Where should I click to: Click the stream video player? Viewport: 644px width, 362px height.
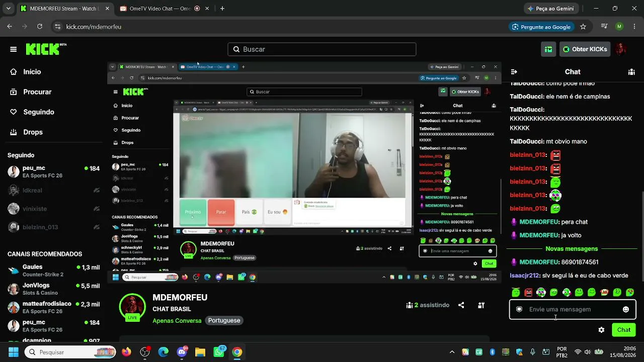[304, 173]
